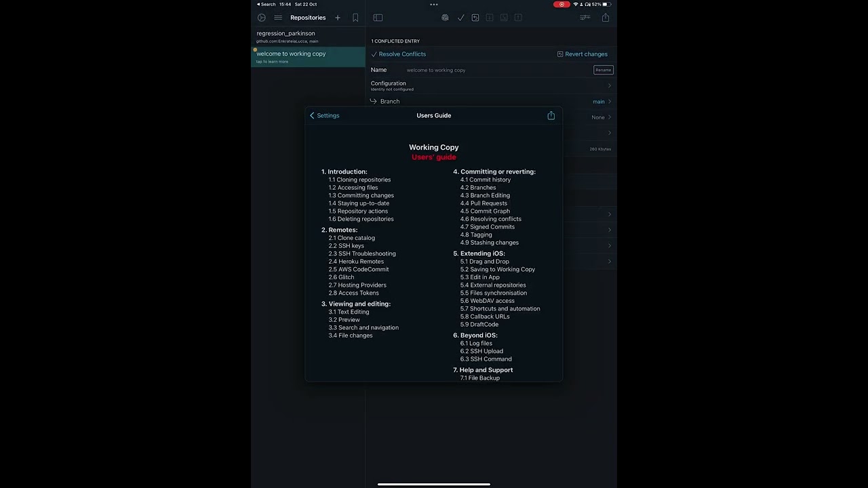Open the sliders settings icon in toolbar
Screen dimensions: 868x488
point(585,18)
